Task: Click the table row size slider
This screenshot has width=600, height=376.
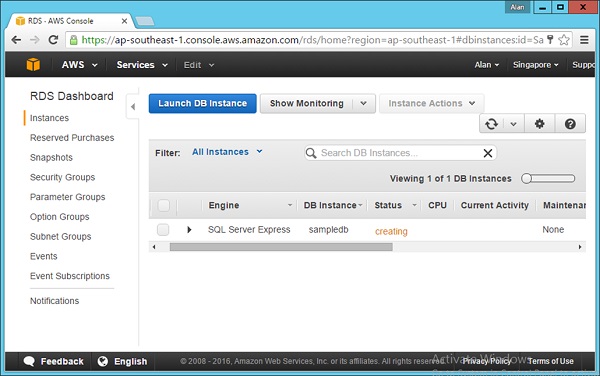Action: pyautogui.click(x=548, y=179)
